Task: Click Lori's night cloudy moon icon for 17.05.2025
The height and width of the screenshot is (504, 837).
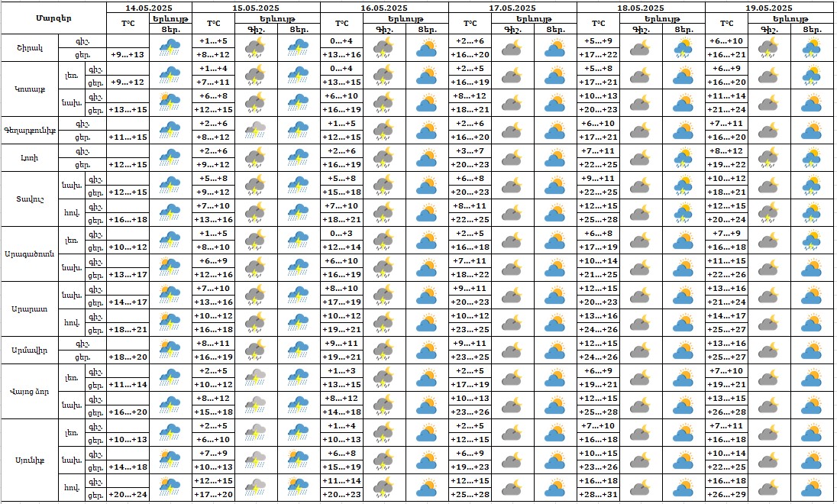Action: 513,158
